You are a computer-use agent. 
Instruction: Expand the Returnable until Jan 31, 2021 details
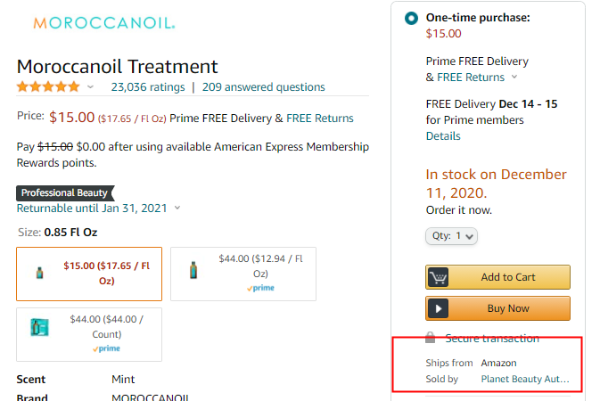coord(177,208)
